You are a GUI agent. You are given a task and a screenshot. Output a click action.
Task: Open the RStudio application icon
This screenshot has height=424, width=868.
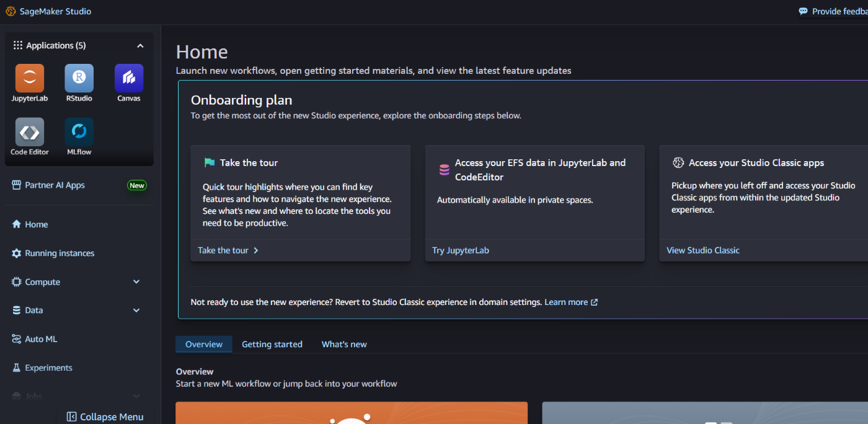79,78
